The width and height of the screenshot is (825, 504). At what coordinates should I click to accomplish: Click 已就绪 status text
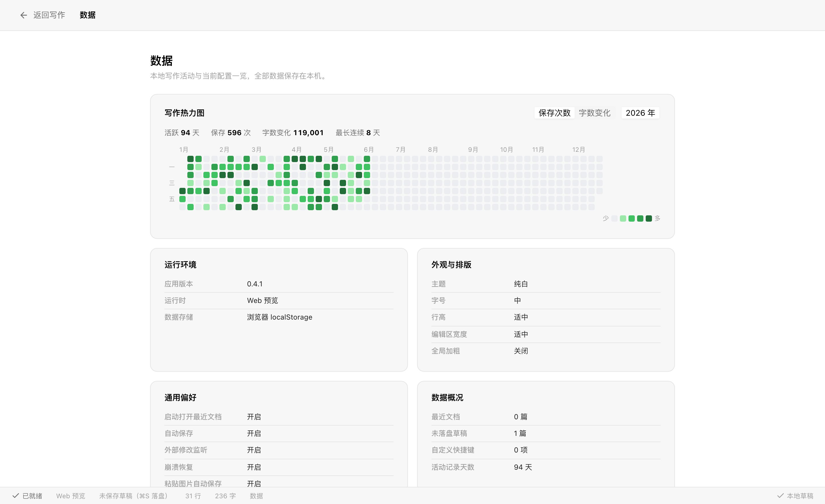[x=32, y=496]
